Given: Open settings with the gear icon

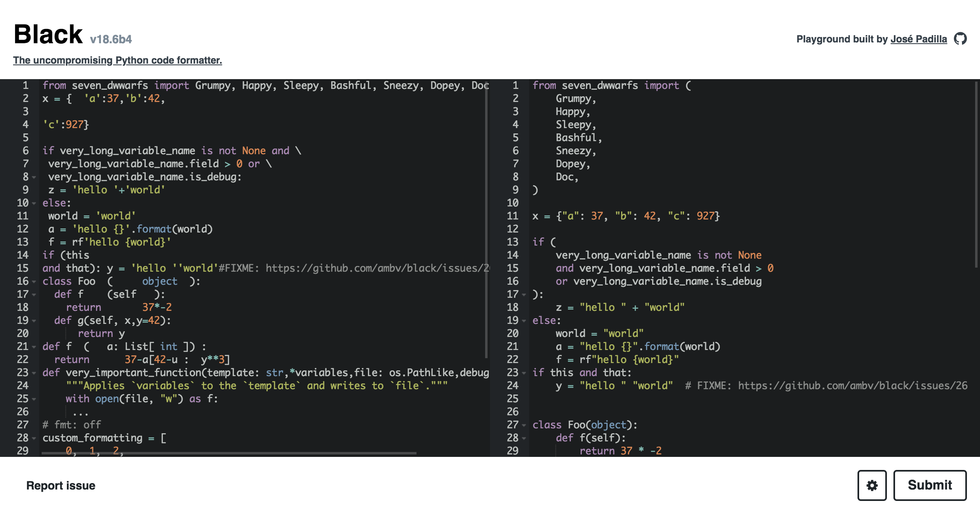Looking at the screenshot, I should tap(872, 485).
